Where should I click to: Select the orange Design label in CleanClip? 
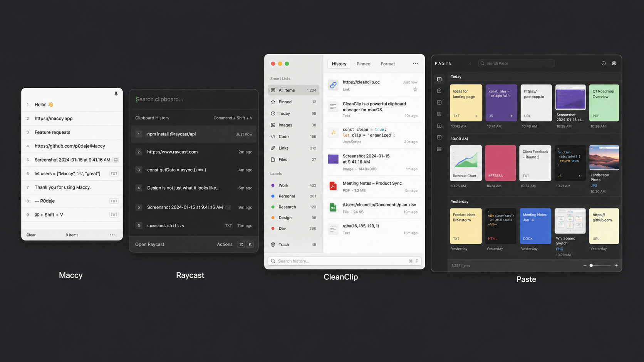[293, 218]
